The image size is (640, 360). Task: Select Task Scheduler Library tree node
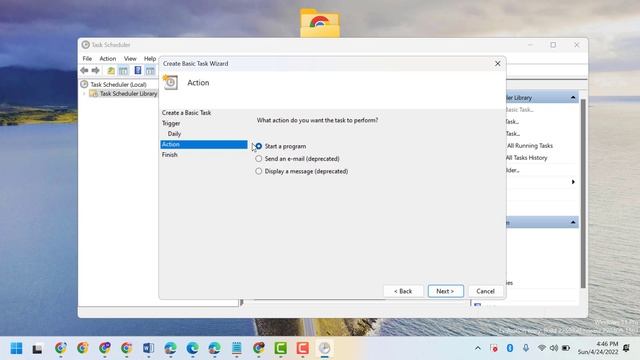(x=128, y=94)
